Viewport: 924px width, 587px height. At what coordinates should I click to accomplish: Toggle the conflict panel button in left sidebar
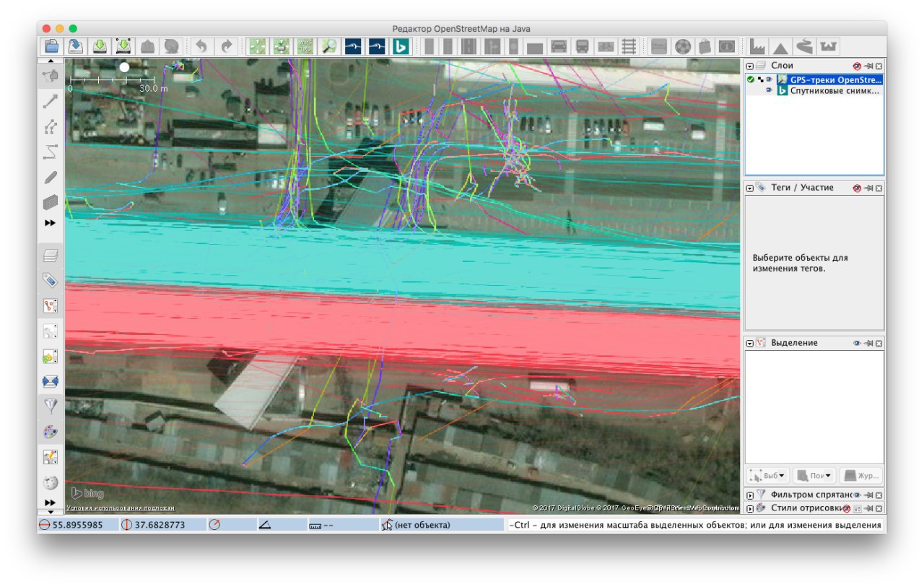pyautogui.click(x=51, y=381)
